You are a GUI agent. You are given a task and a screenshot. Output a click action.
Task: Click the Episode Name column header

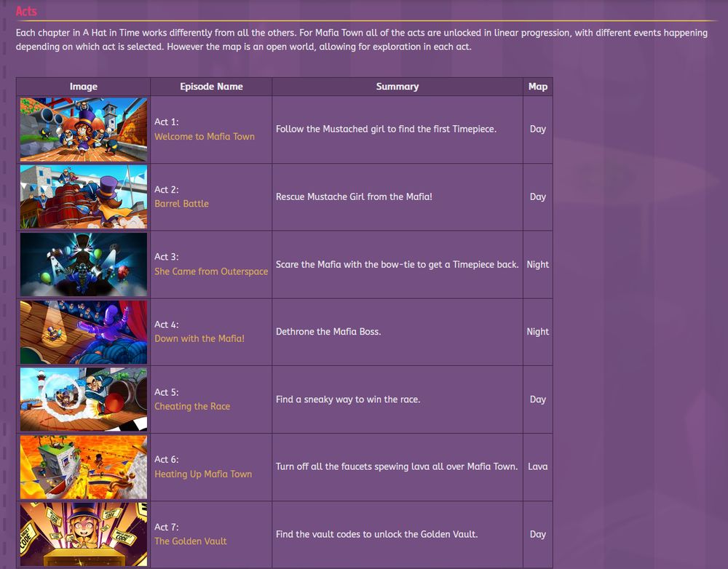tap(211, 87)
